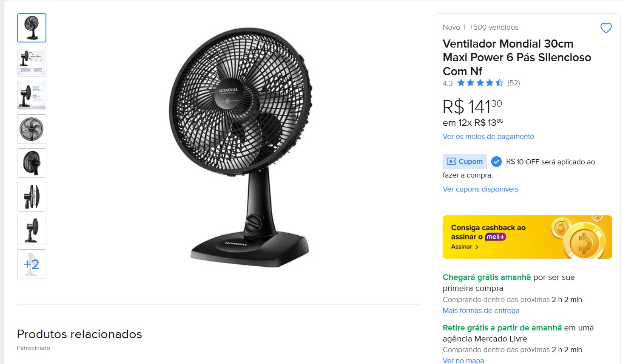Select second thumbnail with fan features
The height and width of the screenshot is (364, 623).
[32, 62]
